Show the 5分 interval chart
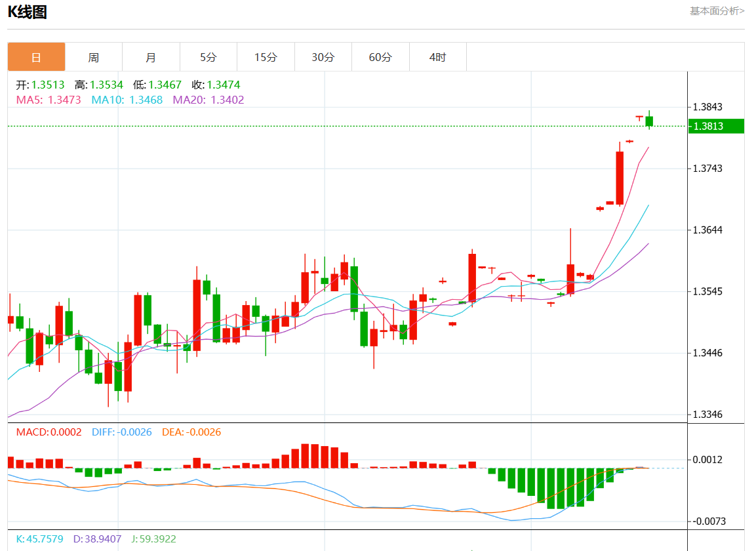The width and height of the screenshot is (756, 551). pyautogui.click(x=208, y=57)
